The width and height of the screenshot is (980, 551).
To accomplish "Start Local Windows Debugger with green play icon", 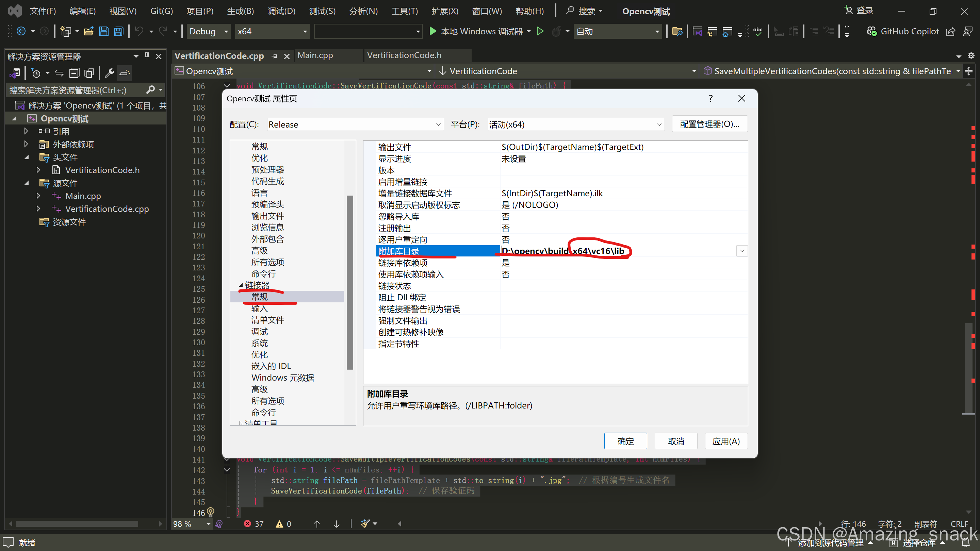I will [432, 31].
